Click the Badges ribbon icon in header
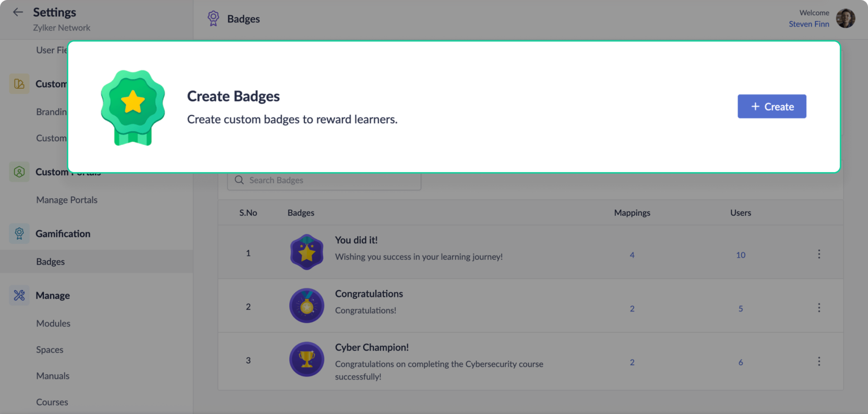Viewport: 868px width, 414px height. click(213, 18)
